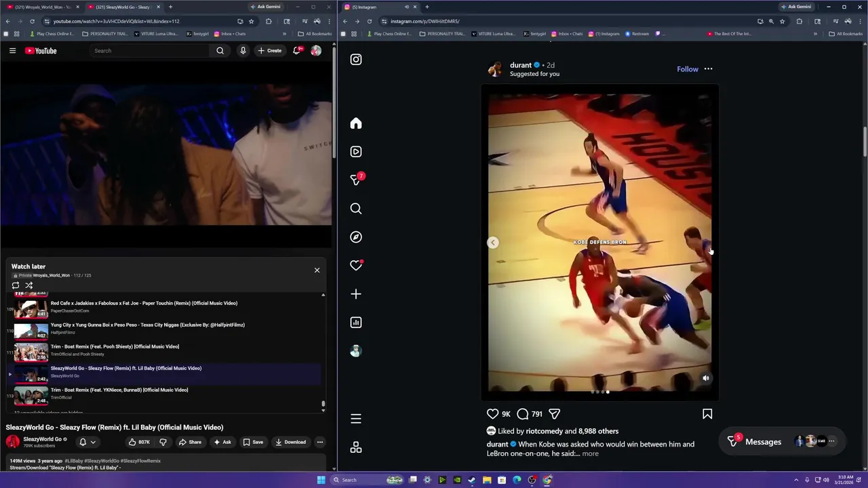868x488 pixels.
Task: Toggle shuffle playlist in Watch later
Action: (x=29, y=285)
